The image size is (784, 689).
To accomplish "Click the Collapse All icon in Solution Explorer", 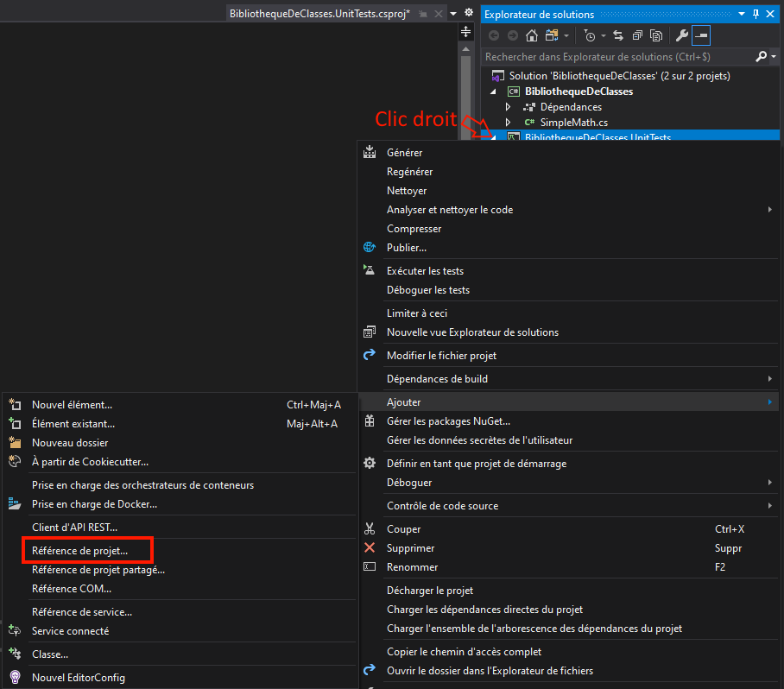I will (x=637, y=35).
